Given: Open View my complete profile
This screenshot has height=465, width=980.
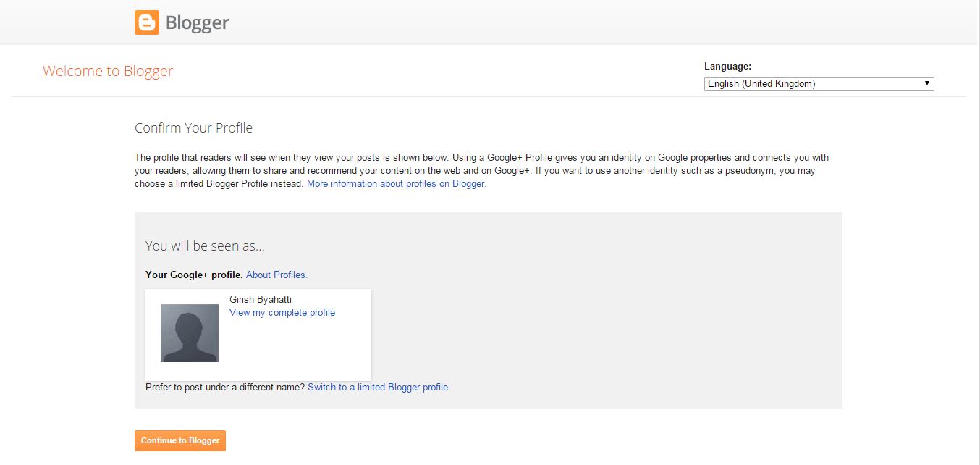Looking at the screenshot, I should click(282, 313).
